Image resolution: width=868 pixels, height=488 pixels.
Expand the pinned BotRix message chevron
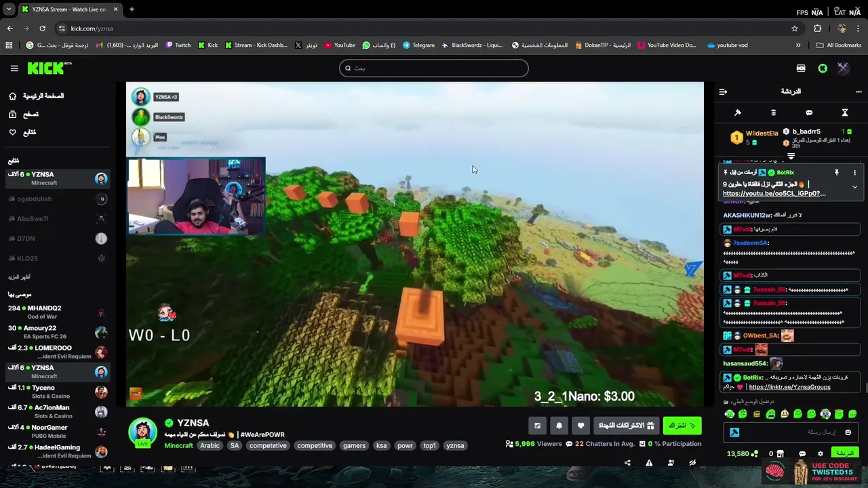click(x=854, y=187)
